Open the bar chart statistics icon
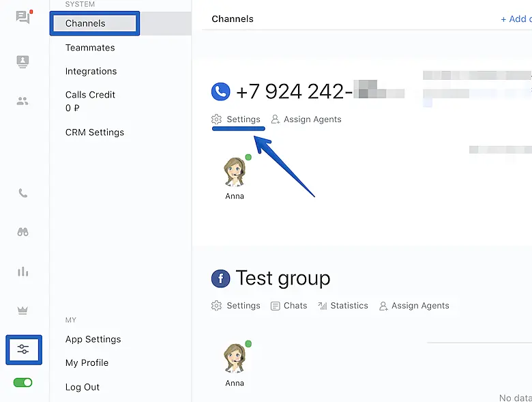The height and width of the screenshot is (402, 532). tap(23, 272)
